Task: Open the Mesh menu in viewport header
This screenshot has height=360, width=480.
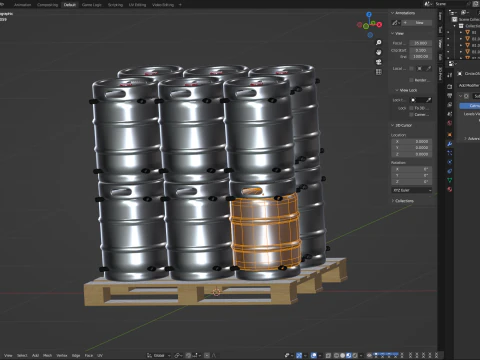Action: click(x=47, y=355)
